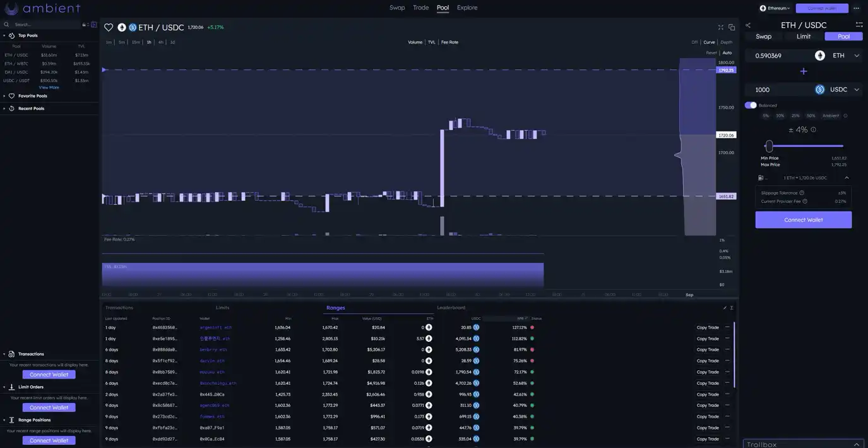Screen dimensions: 868x448
Task: Click the share icon left of trade panel title
Action: point(748,25)
